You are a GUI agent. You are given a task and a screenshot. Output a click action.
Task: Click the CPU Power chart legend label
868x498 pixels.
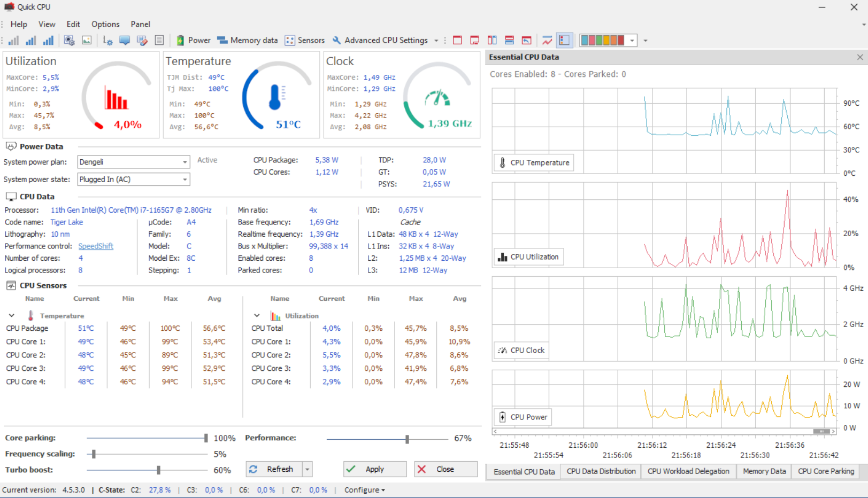523,417
